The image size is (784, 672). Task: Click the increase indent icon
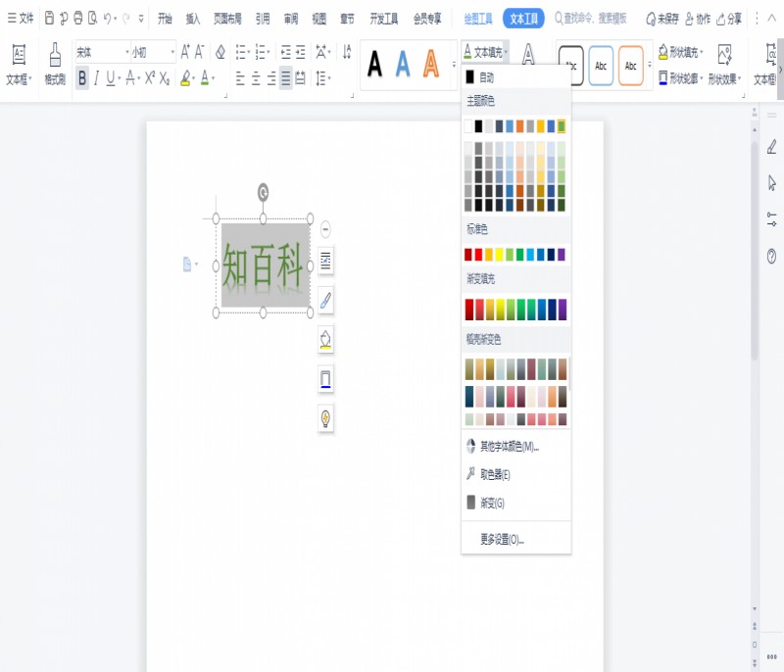(301, 52)
